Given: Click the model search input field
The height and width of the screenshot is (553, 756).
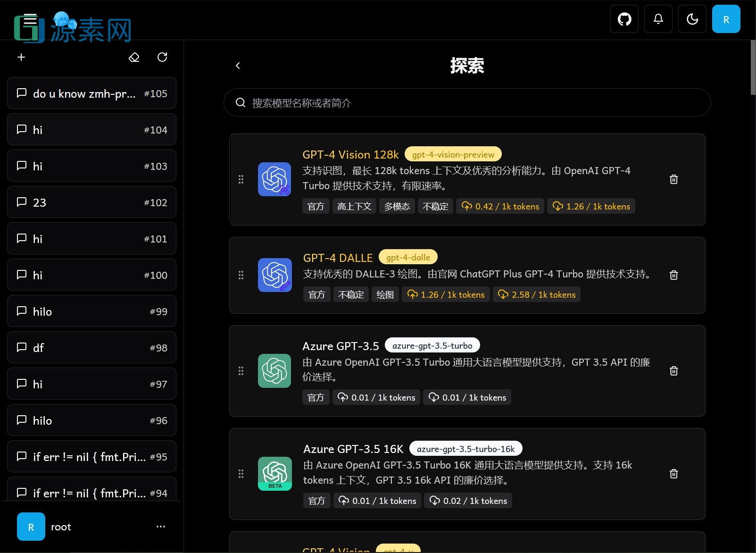Looking at the screenshot, I should (x=467, y=102).
